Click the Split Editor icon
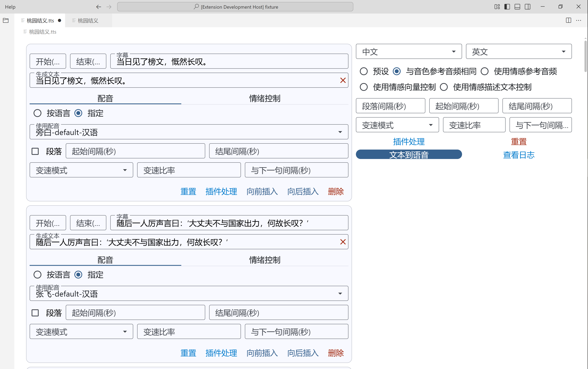 click(x=568, y=20)
